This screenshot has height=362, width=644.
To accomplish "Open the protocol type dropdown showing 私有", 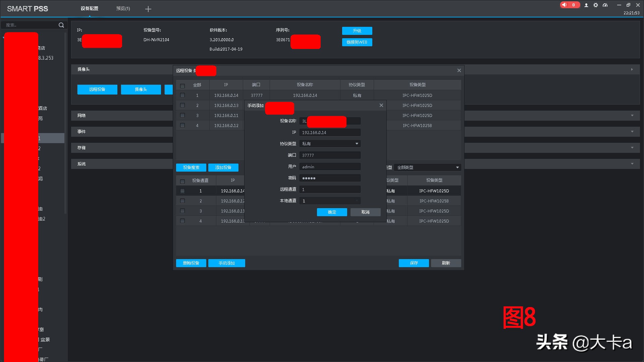I will click(x=330, y=144).
